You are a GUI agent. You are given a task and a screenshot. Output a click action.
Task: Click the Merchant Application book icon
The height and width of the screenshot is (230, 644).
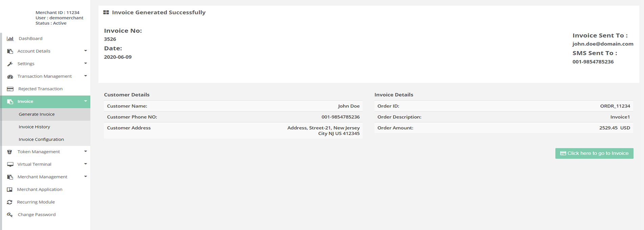point(10,190)
